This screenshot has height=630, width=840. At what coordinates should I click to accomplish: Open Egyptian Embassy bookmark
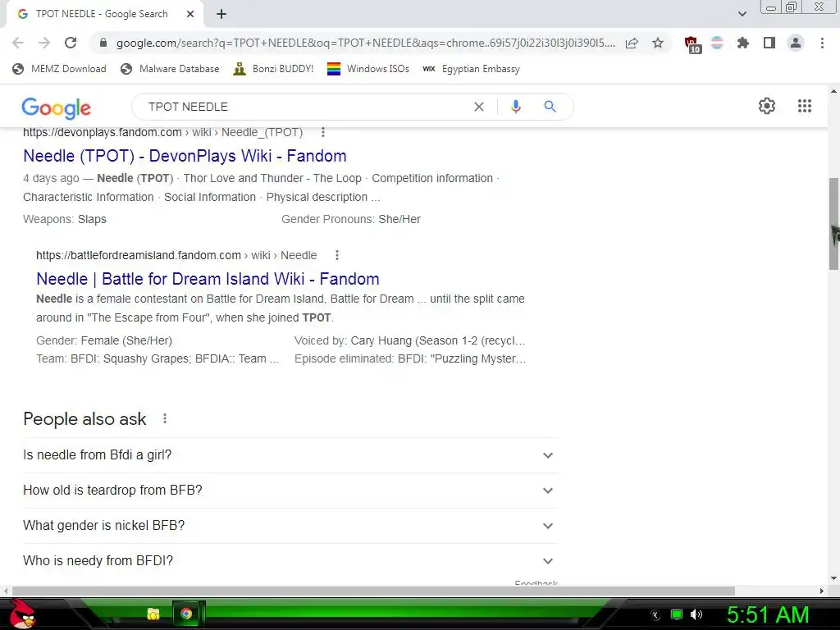point(471,69)
